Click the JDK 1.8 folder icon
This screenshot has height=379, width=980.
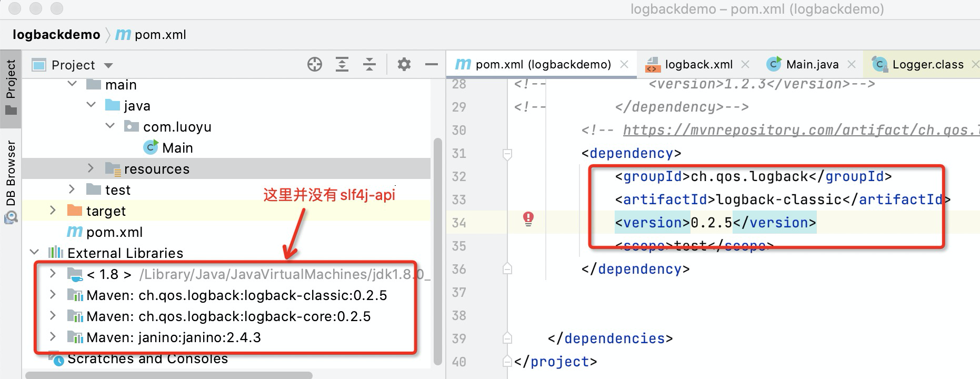click(75, 274)
